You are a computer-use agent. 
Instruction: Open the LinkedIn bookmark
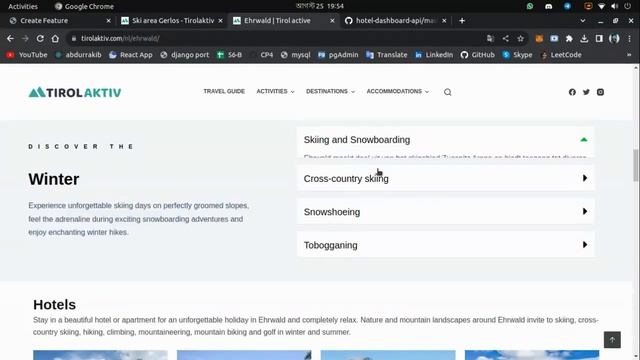[434, 55]
